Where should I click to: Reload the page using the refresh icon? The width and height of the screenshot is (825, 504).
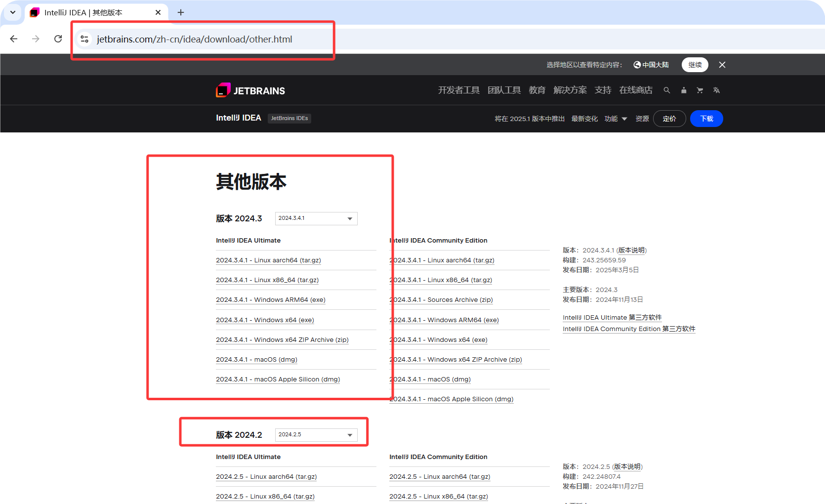58,39
